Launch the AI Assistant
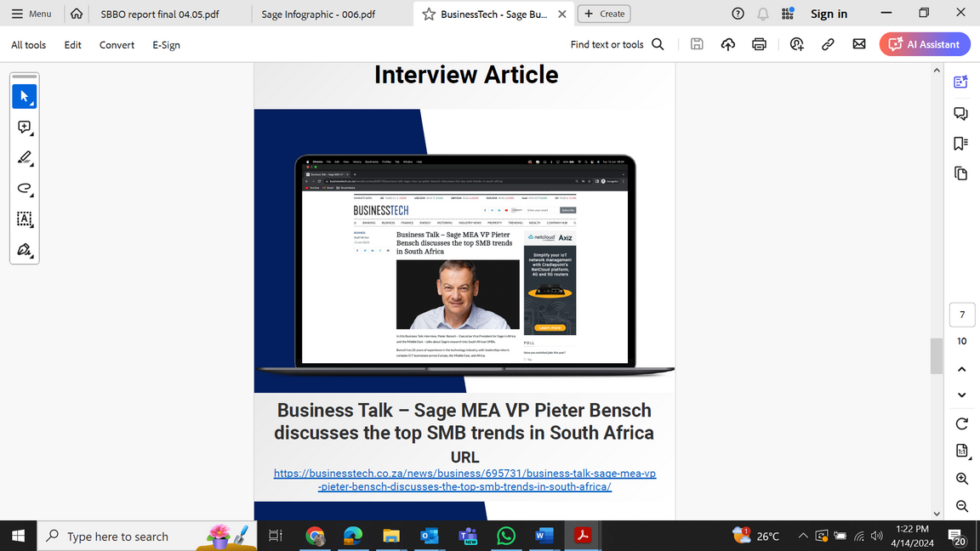The image size is (980, 551). [x=925, y=44]
